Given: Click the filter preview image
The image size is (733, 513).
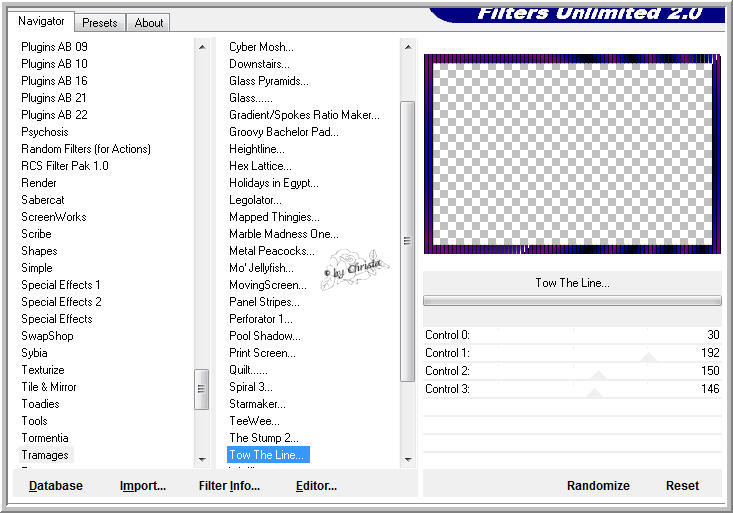Looking at the screenshot, I should tap(572, 154).
